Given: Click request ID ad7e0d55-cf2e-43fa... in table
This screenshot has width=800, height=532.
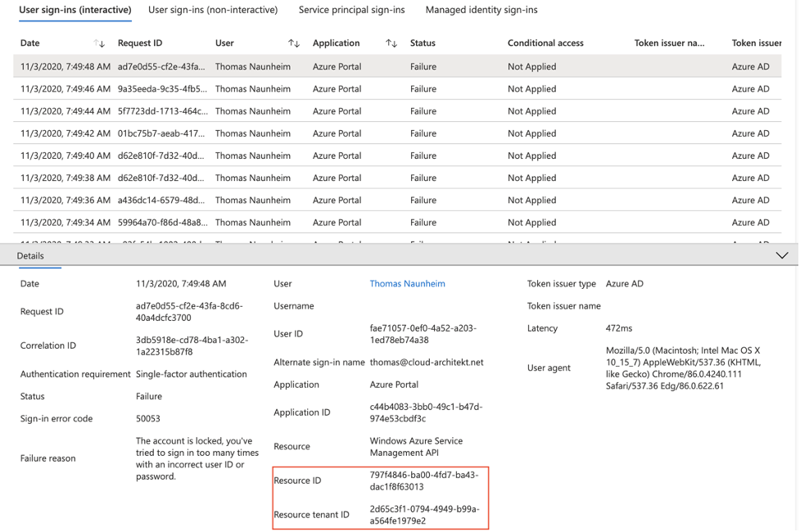Looking at the screenshot, I should click(161, 67).
